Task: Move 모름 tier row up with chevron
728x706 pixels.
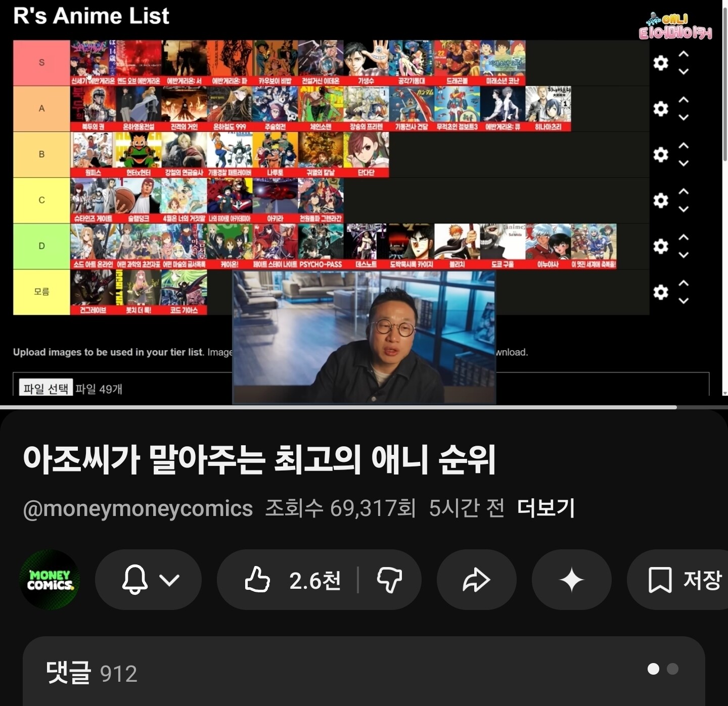Action: coord(684,283)
